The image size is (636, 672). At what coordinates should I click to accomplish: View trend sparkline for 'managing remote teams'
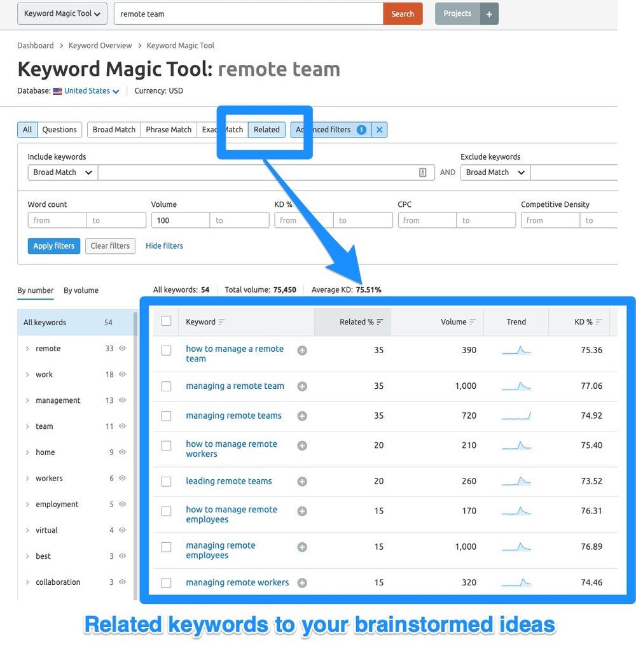tap(516, 416)
